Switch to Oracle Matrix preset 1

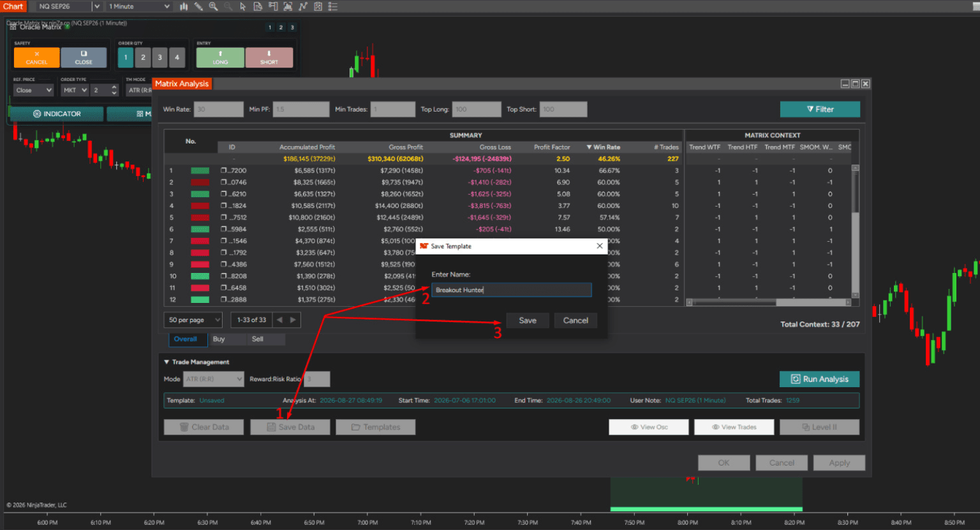[x=270, y=27]
